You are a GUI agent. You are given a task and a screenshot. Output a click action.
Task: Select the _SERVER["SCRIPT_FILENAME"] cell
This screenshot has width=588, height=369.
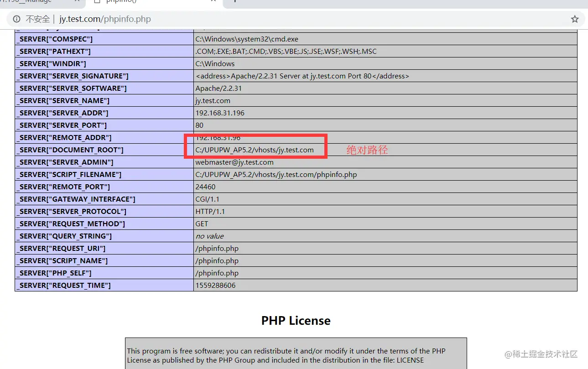point(104,175)
